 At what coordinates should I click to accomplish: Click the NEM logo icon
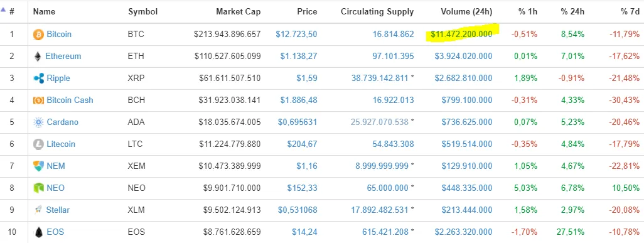click(x=38, y=166)
